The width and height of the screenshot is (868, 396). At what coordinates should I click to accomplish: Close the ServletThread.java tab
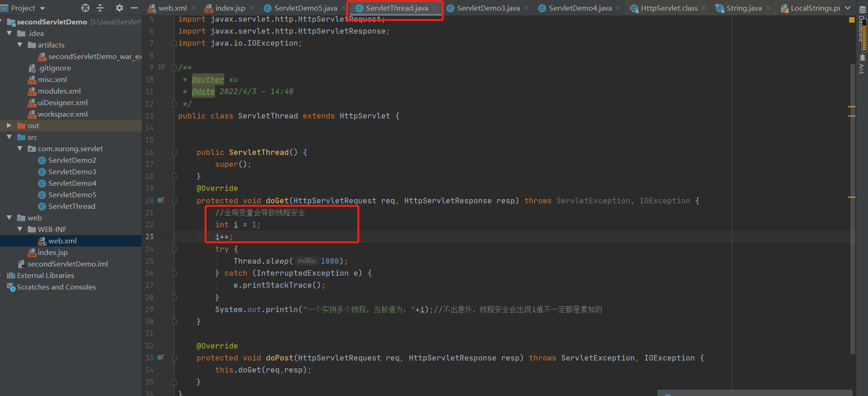435,8
